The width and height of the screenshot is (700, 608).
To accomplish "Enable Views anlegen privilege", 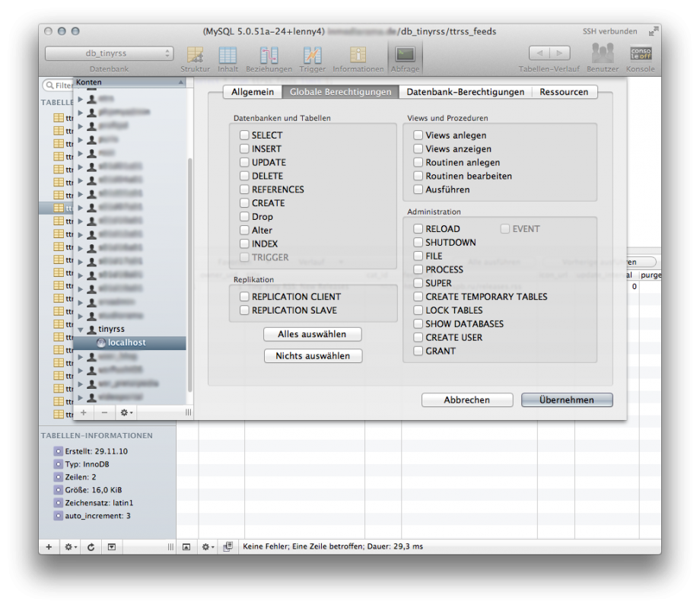I will click(418, 135).
